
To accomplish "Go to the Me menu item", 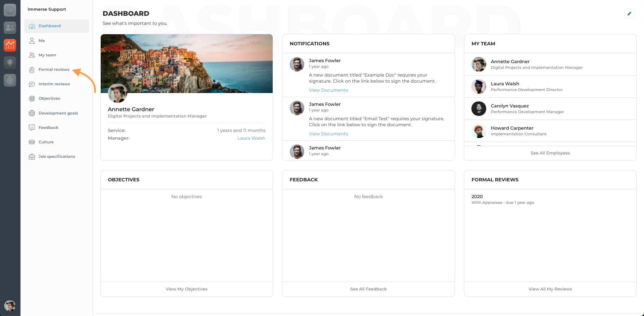I will click(x=56, y=41).
